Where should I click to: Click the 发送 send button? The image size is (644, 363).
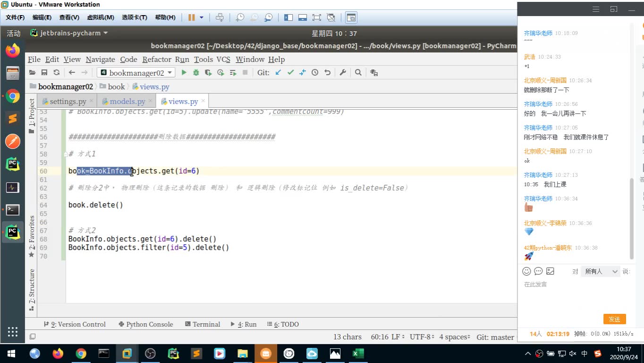(x=614, y=319)
